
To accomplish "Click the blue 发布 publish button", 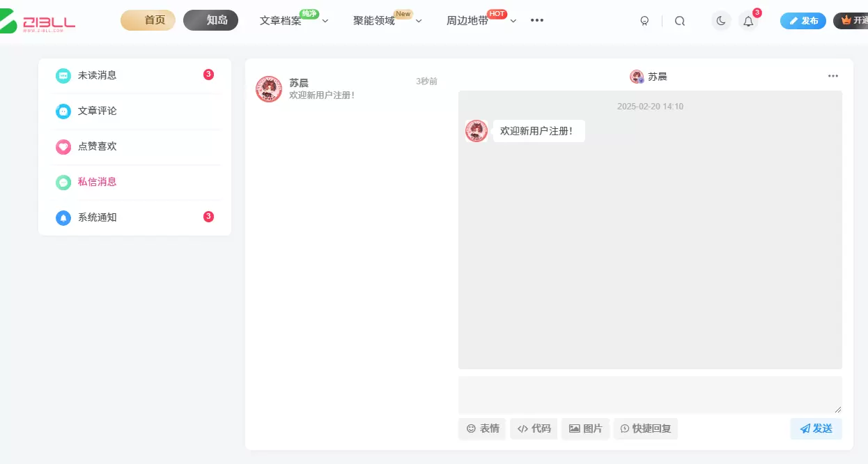I will pos(803,21).
